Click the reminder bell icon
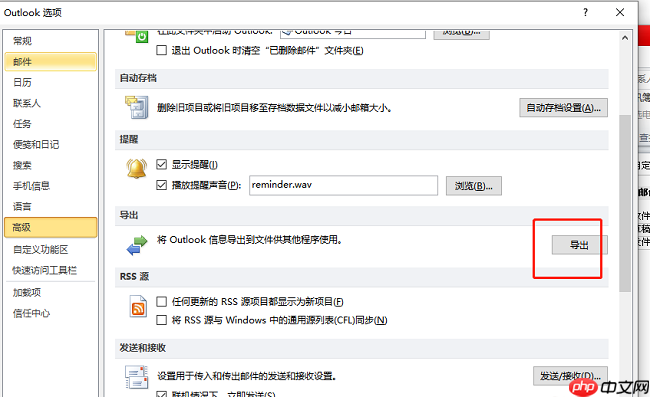 (x=136, y=169)
